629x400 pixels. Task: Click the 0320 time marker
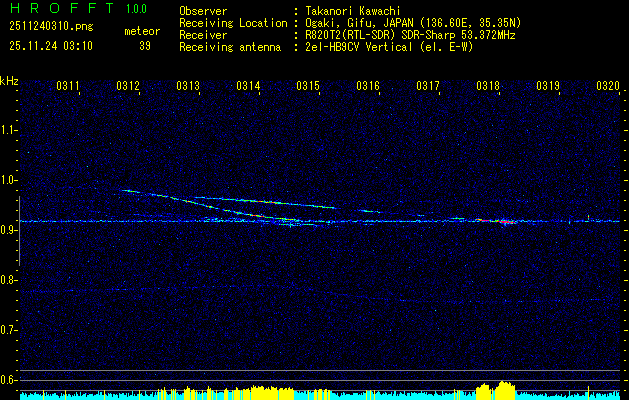(x=608, y=86)
